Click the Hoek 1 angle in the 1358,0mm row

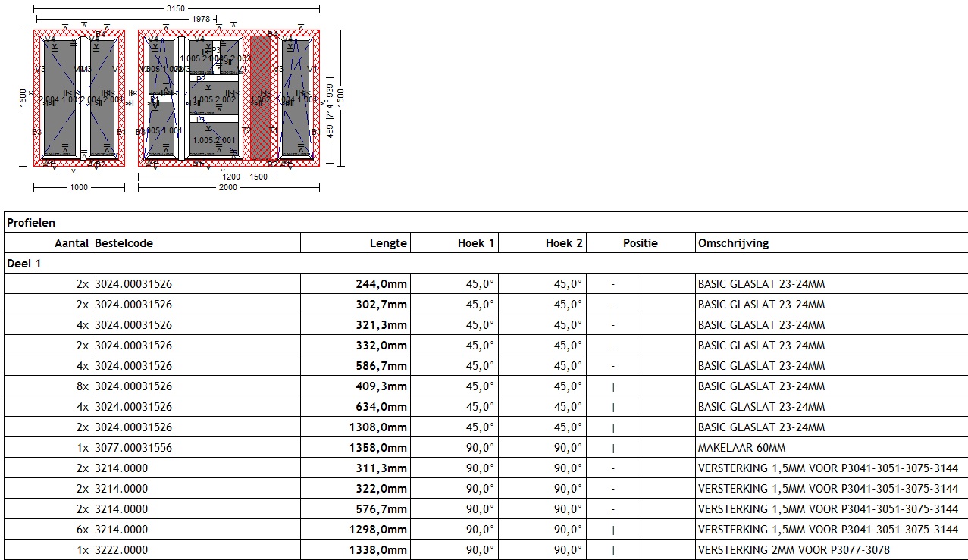[x=480, y=448]
